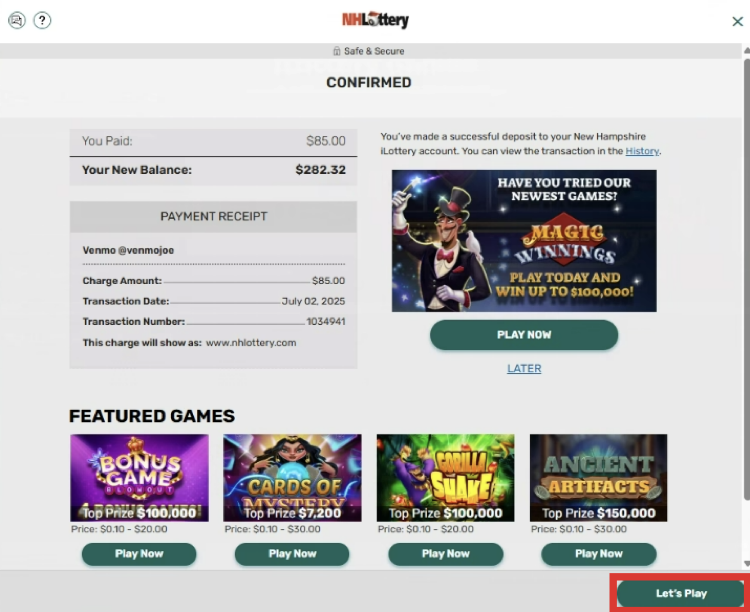Play Now under Ancient Artifacts
750x612 pixels.
[598, 554]
